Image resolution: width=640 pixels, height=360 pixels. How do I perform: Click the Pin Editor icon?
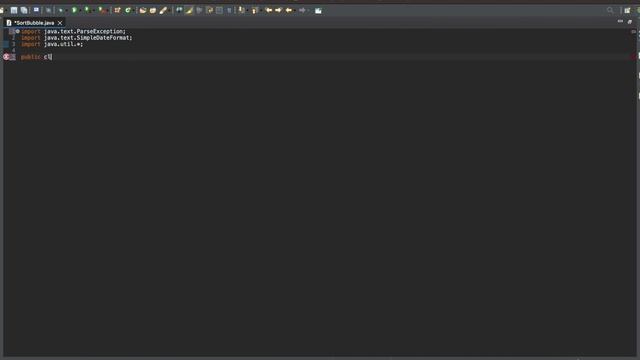click(318, 10)
